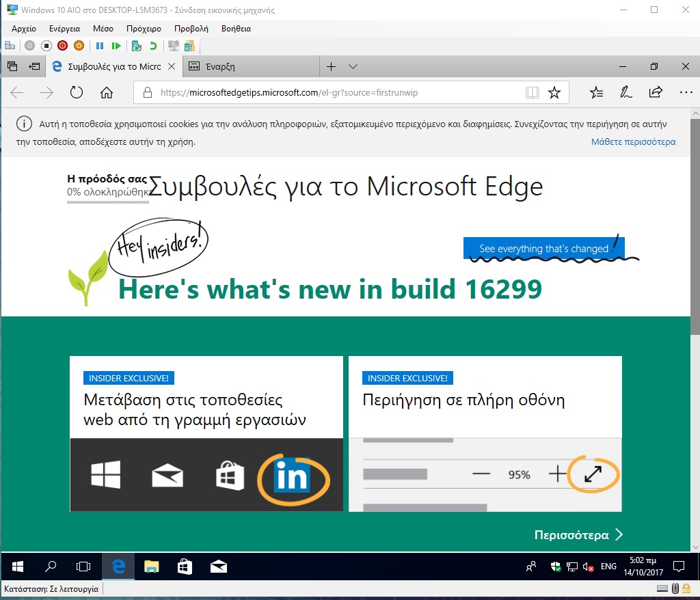Image resolution: width=700 pixels, height=600 pixels.
Task: Reset the VM with the green play icon
Action: (116, 46)
